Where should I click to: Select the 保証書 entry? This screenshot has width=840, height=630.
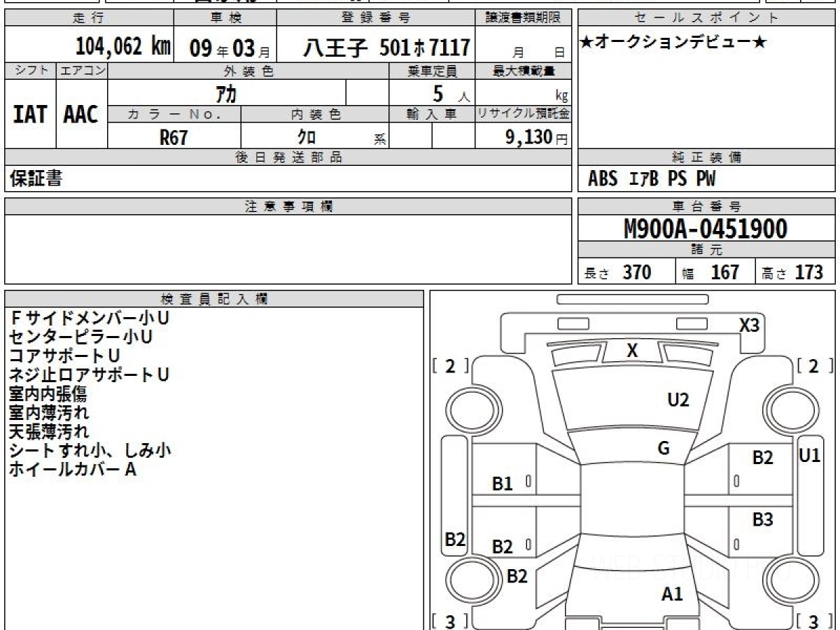pos(36,178)
